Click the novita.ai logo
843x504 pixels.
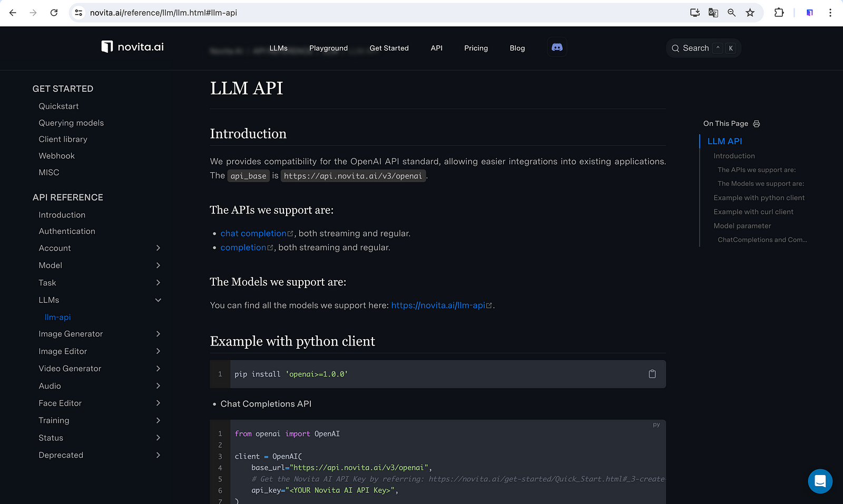click(133, 47)
